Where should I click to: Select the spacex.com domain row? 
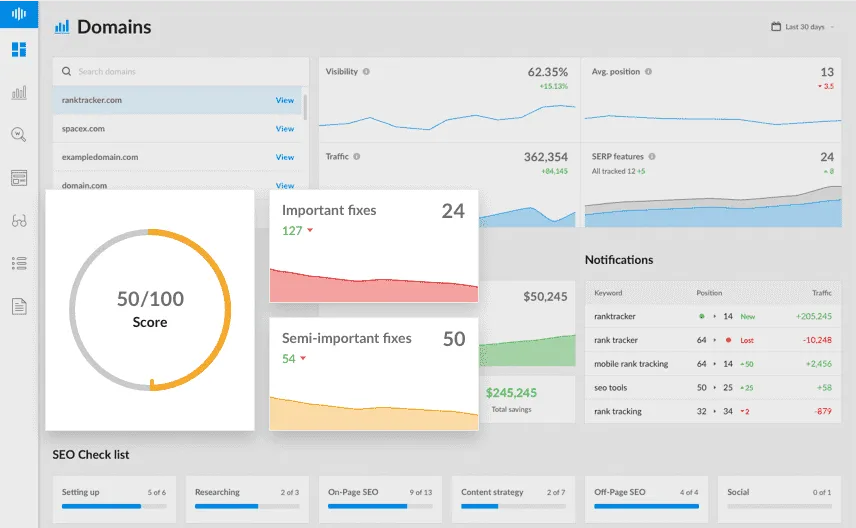177,129
